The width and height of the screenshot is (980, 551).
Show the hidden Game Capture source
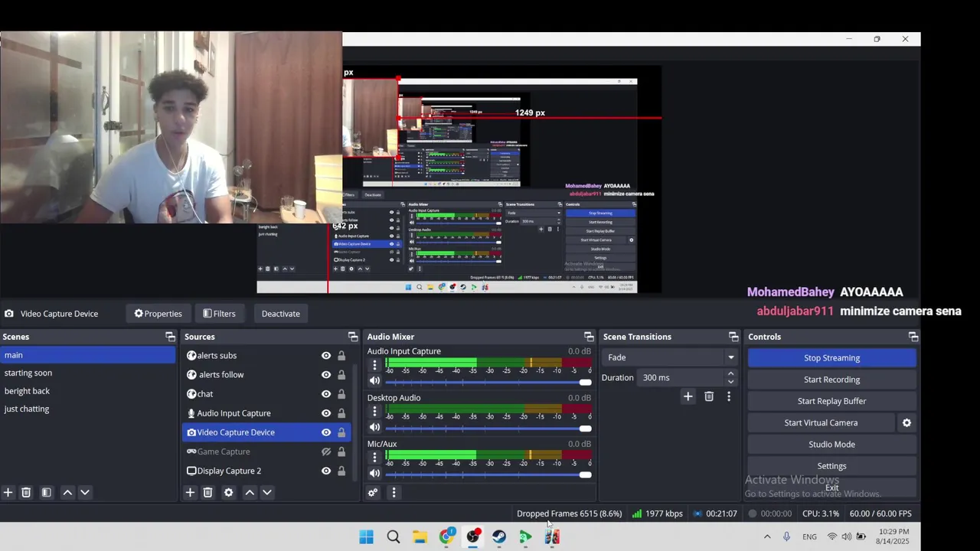click(x=326, y=452)
